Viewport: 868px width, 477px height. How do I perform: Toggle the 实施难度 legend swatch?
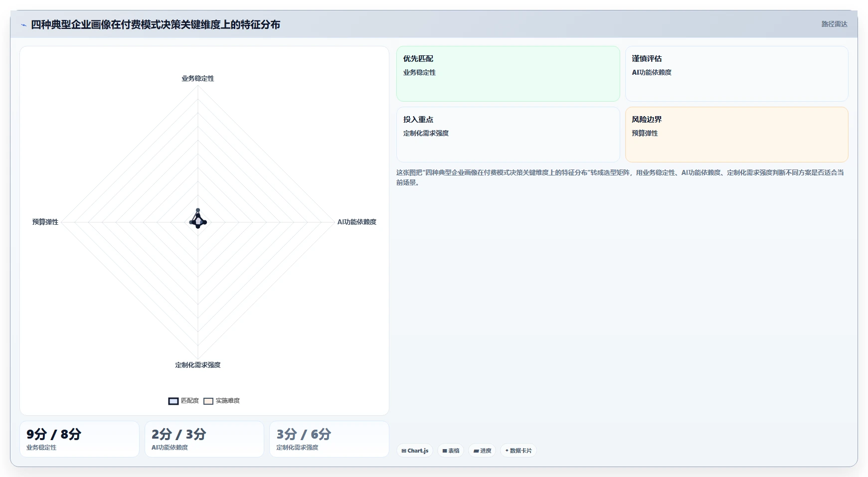coord(208,401)
